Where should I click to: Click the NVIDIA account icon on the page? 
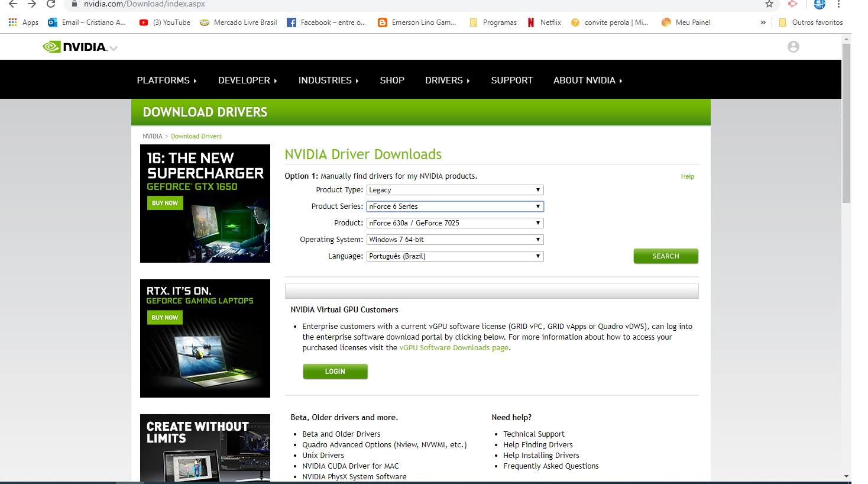[793, 46]
